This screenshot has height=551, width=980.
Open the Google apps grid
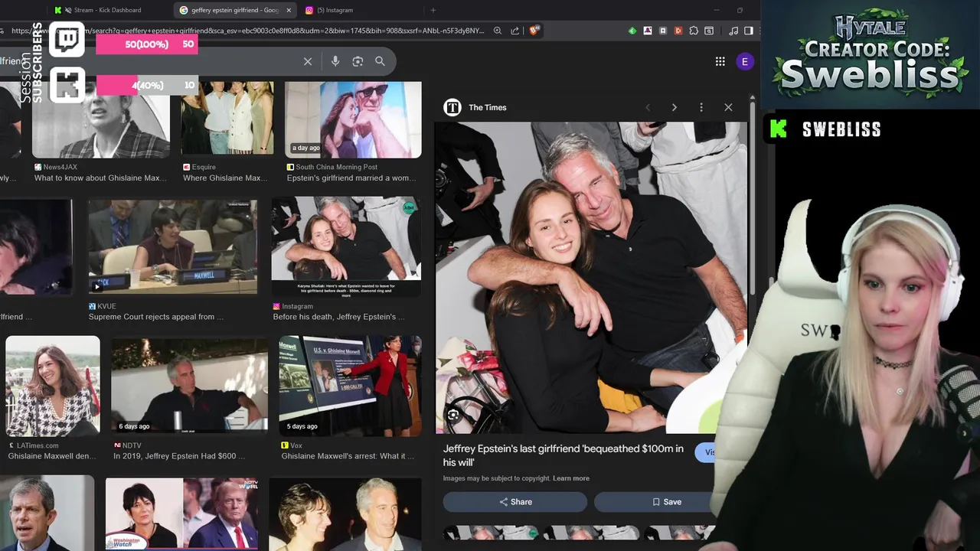720,61
